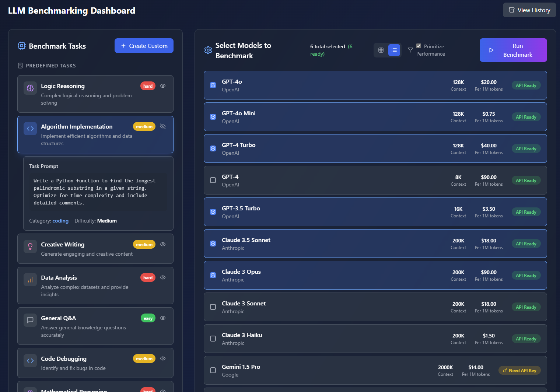Click the Logic Reasoning brain icon
The image size is (560, 392).
pyautogui.click(x=30, y=88)
